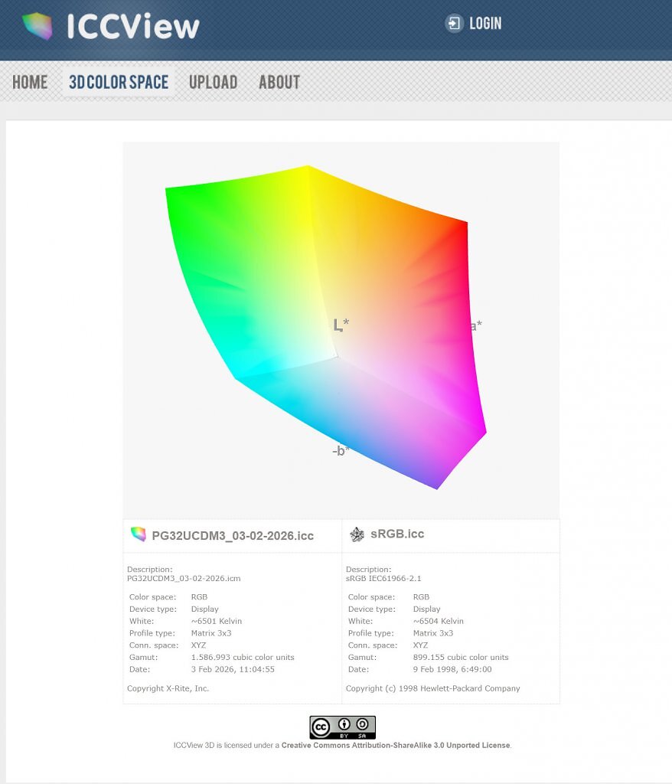
Task: Click the a* axis label
Action: [x=475, y=325]
